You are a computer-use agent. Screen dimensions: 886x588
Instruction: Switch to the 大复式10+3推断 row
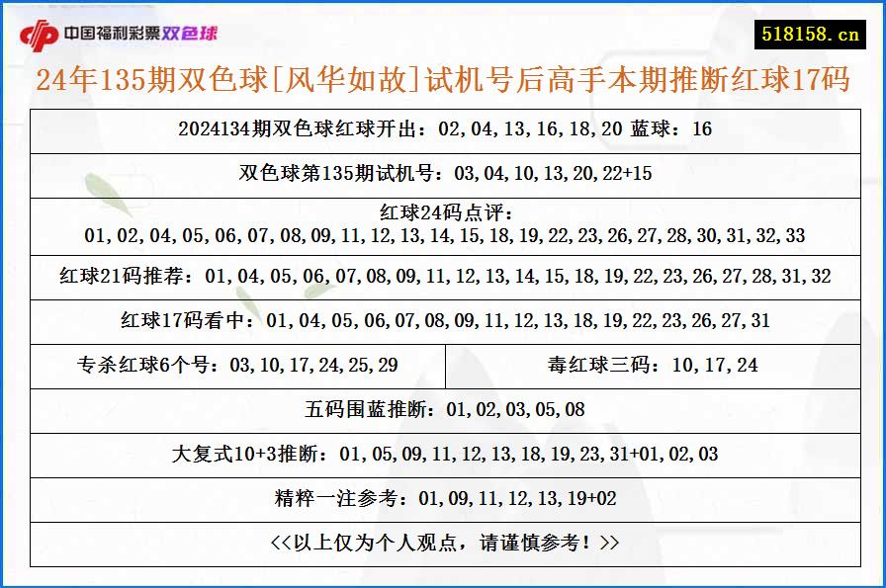tap(443, 455)
